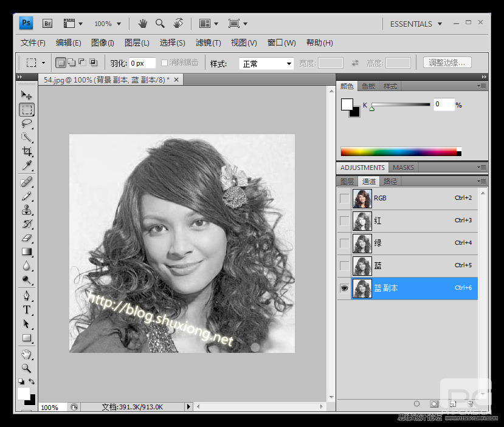Open the 文件(F) menu

(x=33, y=43)
